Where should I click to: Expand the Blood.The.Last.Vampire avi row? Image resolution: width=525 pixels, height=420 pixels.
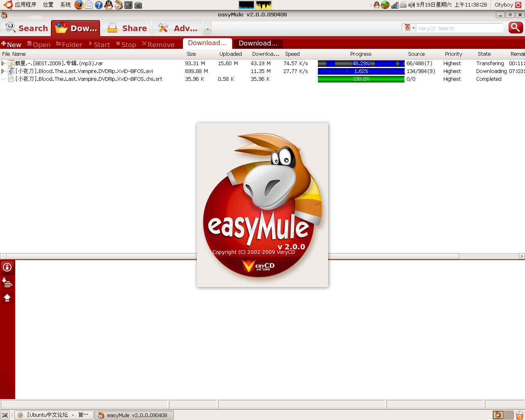pyautogui.click(x=3, y=71)
